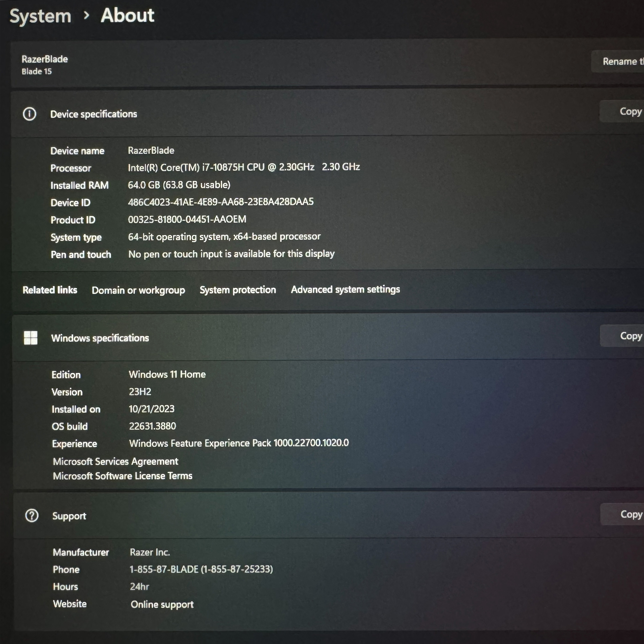Click the breadcrumb chevron after System
The image size is (644, 644).
point(86,15)
